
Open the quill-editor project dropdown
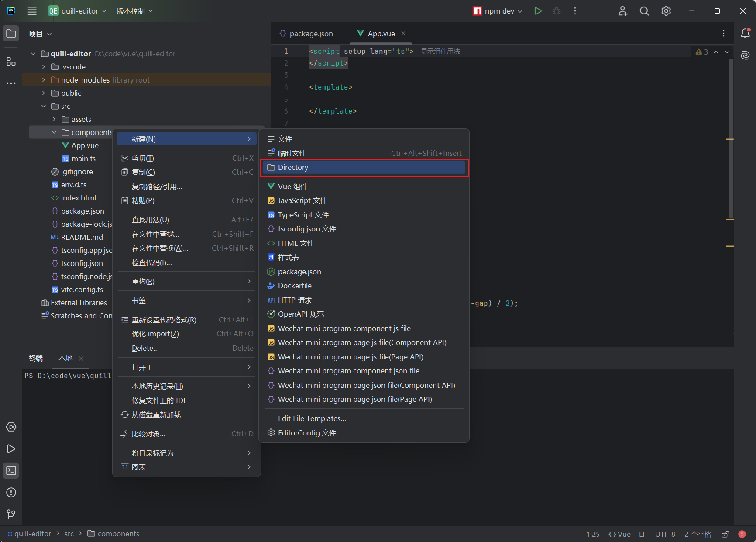(x=77, y=11)
